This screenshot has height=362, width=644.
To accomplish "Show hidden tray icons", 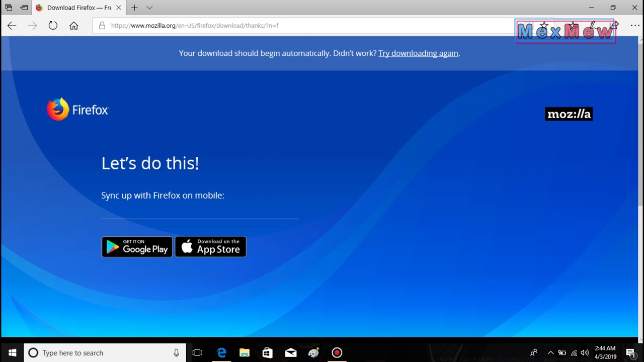I will [550, 353].
